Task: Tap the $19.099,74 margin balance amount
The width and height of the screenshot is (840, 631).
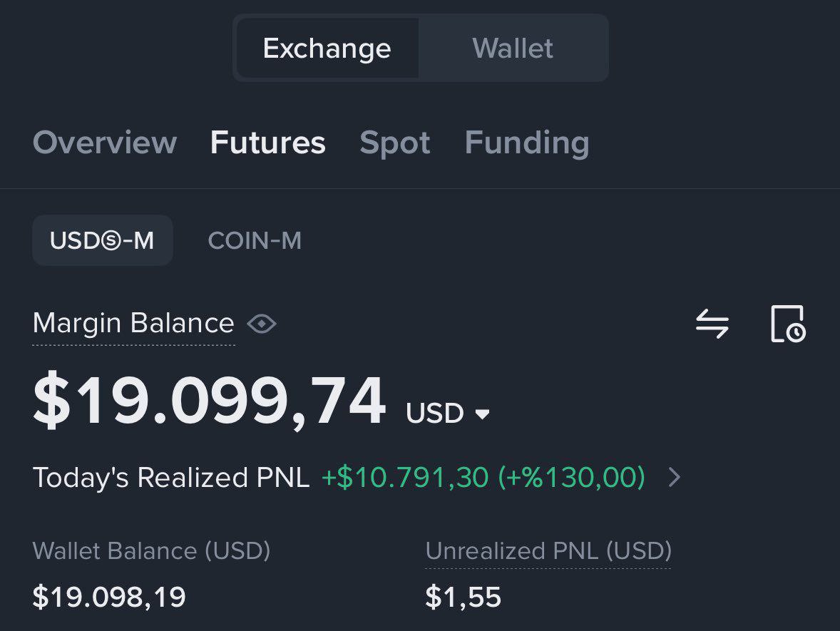Action: pos(209,401)
